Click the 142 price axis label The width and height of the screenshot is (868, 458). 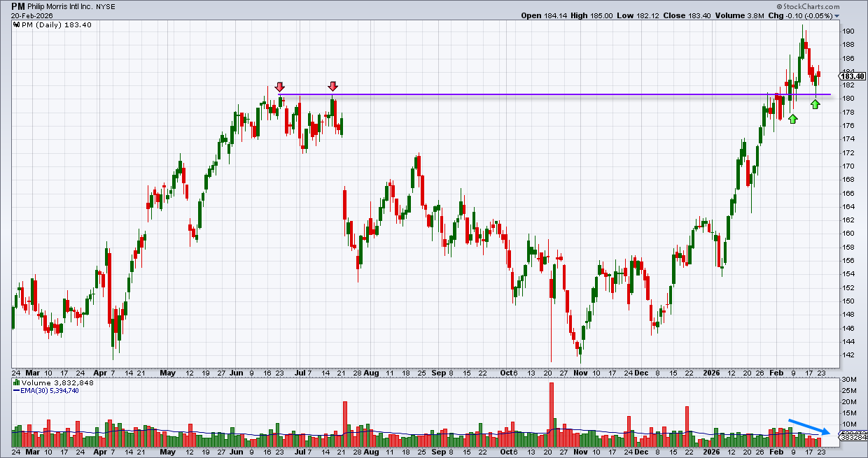(848, 355)
